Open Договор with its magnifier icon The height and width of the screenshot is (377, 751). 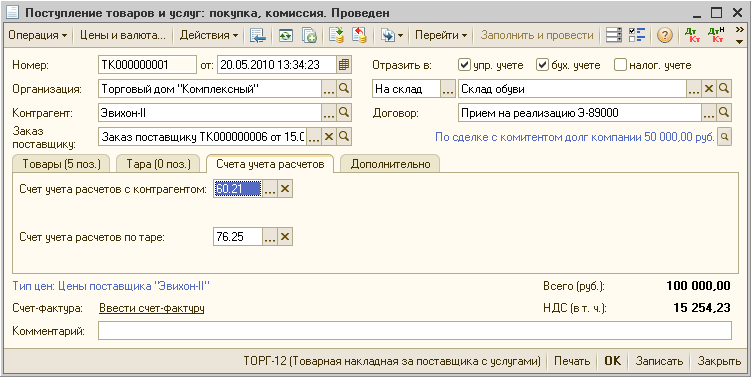point(724,113)
